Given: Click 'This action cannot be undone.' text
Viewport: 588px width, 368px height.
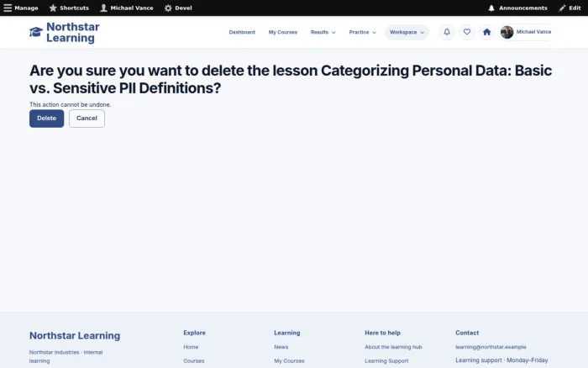Looking at the screenshot, I should tap(70, 105).
